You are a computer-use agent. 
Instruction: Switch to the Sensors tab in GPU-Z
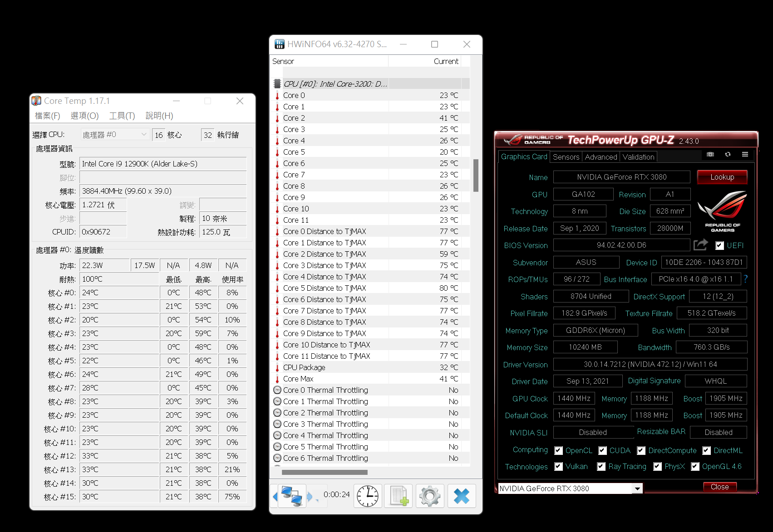(566, 157)
